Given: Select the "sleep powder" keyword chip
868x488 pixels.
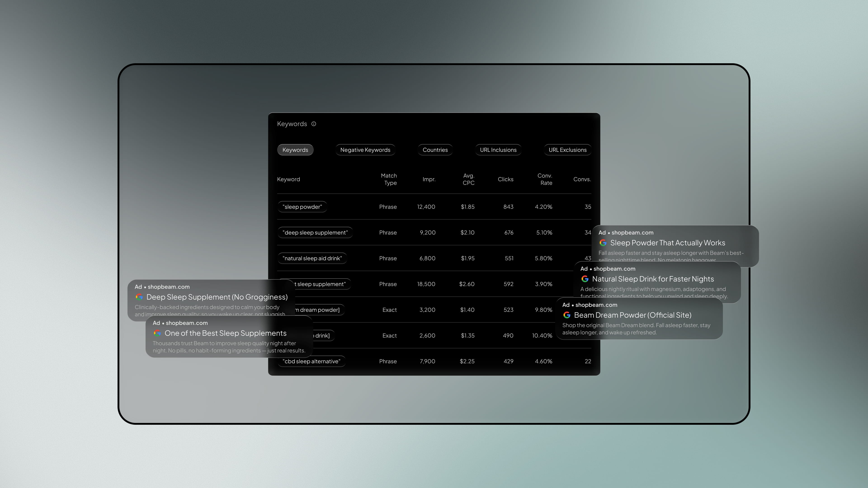Looking at the screenshot, I should [302, 207].
